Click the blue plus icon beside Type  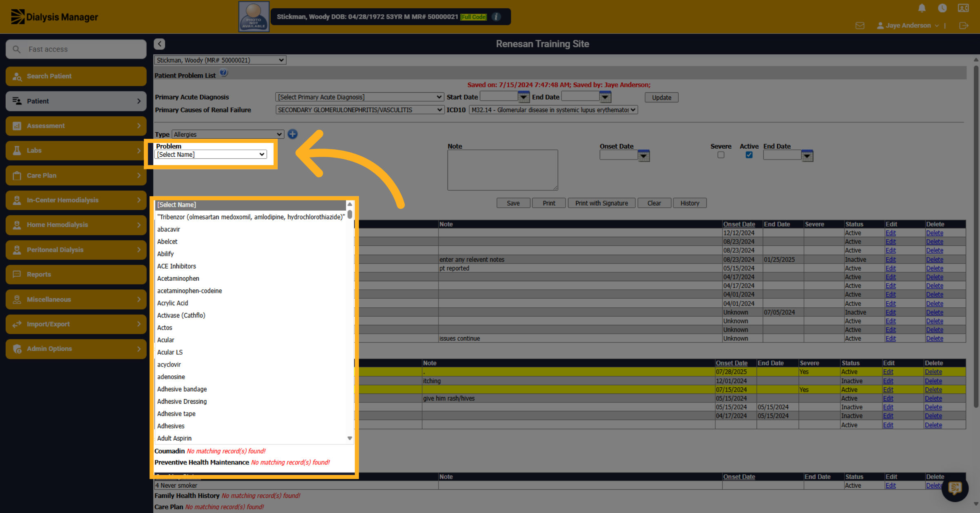(292, 134)
